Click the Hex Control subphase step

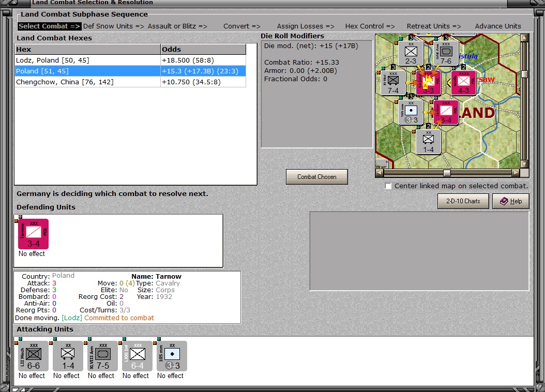[370, 26]
